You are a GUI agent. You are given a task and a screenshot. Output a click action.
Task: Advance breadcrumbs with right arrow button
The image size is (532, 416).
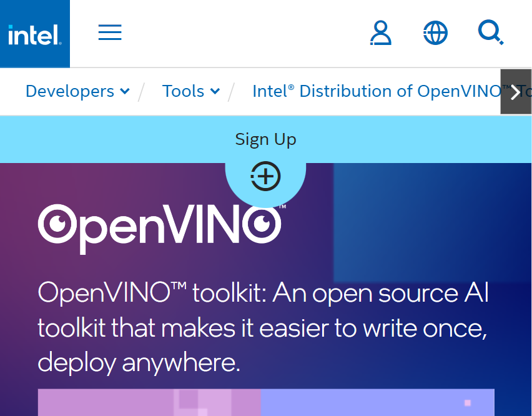coord(516,92)
